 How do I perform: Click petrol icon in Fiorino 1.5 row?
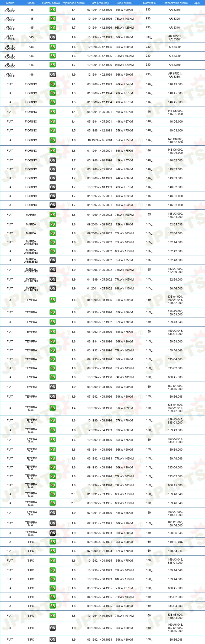point(53,130)
